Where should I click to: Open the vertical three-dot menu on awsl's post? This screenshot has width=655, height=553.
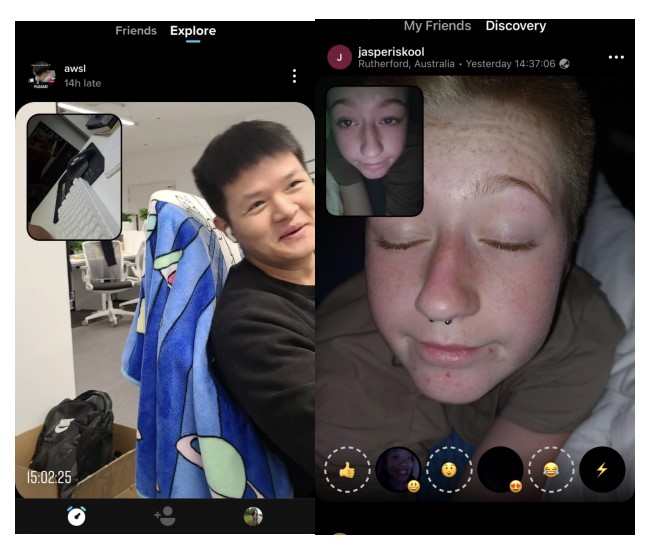click(x=294, y=76)
